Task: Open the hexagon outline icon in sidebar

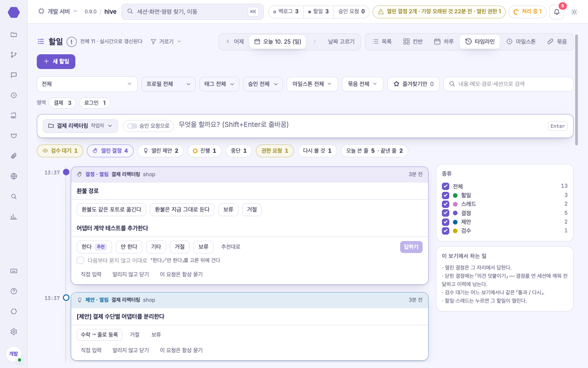Action: [14, 311]
